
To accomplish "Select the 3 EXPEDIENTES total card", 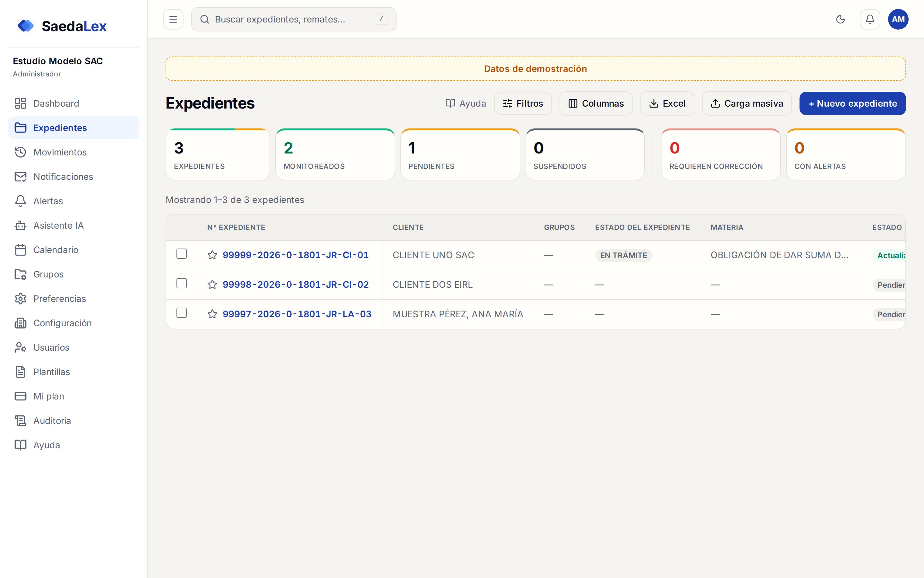I will (x=218, y=154).
